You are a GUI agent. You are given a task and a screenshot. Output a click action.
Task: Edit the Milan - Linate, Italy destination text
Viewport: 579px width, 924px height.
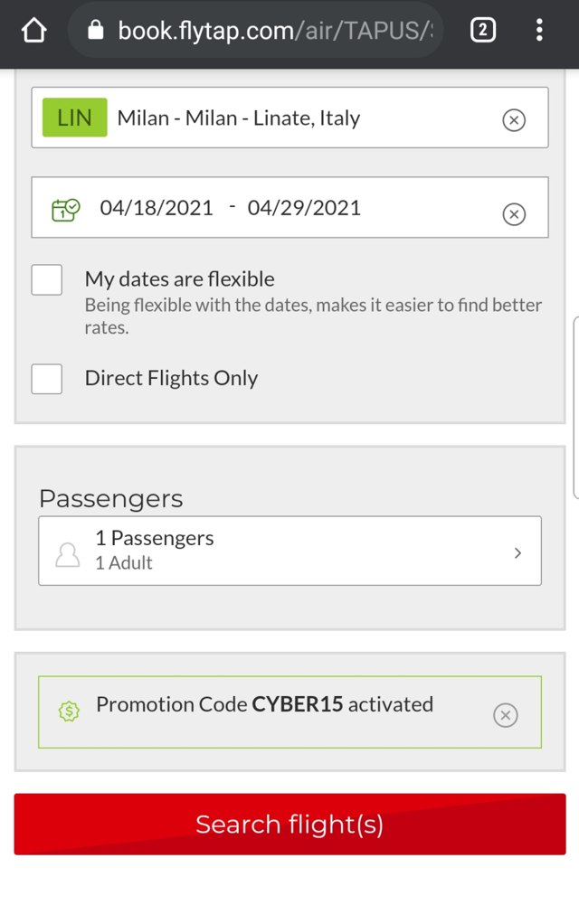[239, 118]
